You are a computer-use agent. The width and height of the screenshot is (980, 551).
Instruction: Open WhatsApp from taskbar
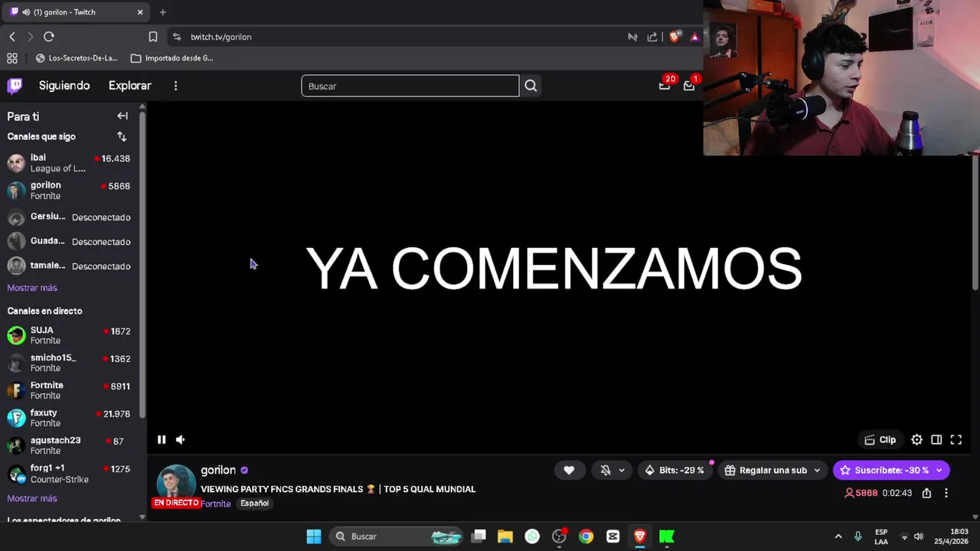click(x=532, y=536)
